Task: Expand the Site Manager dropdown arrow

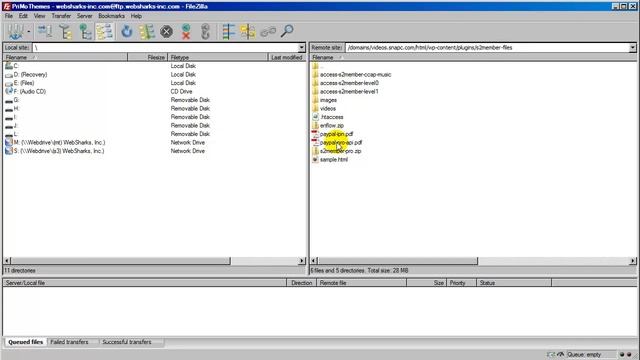Action: coord(29,31)
